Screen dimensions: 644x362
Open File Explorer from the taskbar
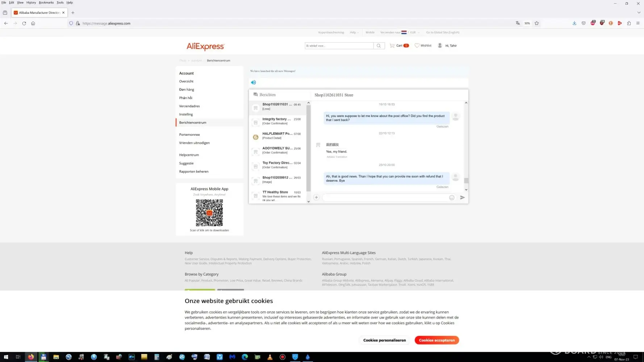(x=56, y=357)
